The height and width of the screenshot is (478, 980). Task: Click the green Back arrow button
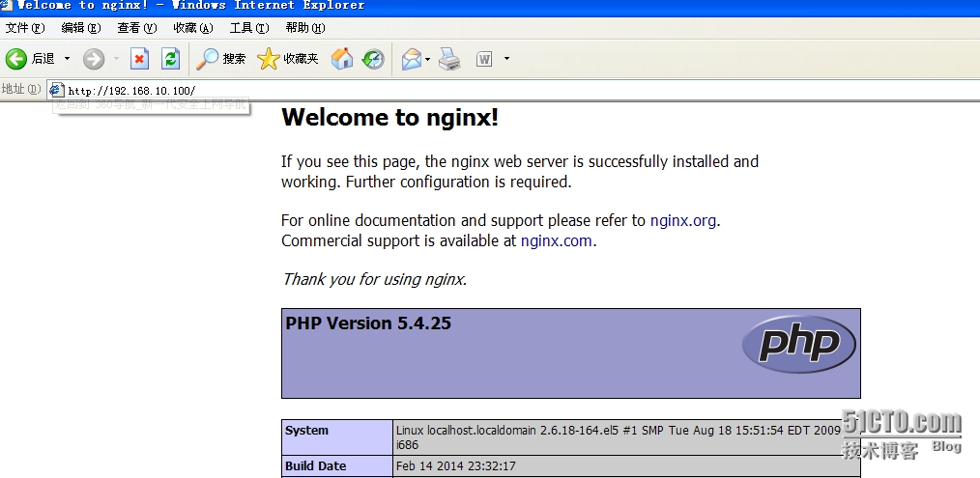(x=16, y=59)
